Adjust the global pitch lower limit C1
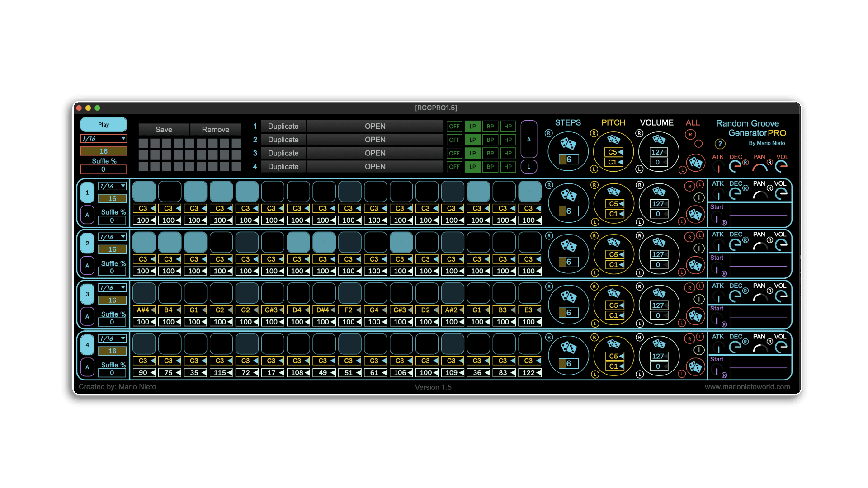868x488 pixels. pos(614,162)
